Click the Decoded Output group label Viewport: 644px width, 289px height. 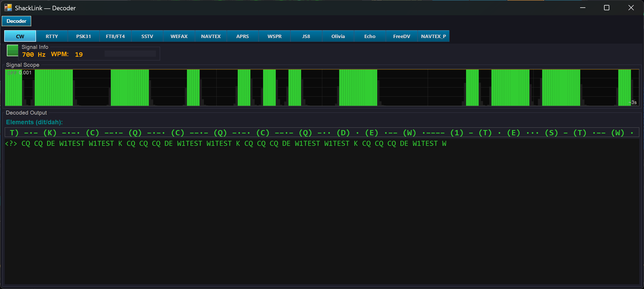point(26,113)
